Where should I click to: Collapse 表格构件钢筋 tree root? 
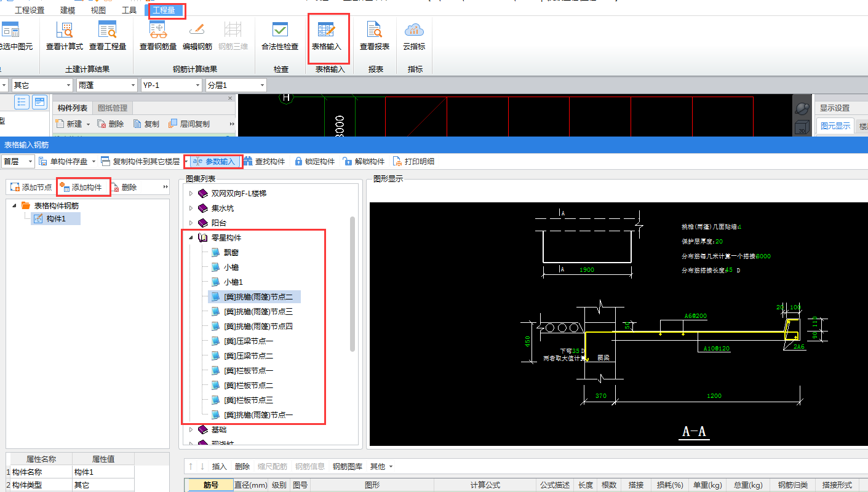[14, 205]
